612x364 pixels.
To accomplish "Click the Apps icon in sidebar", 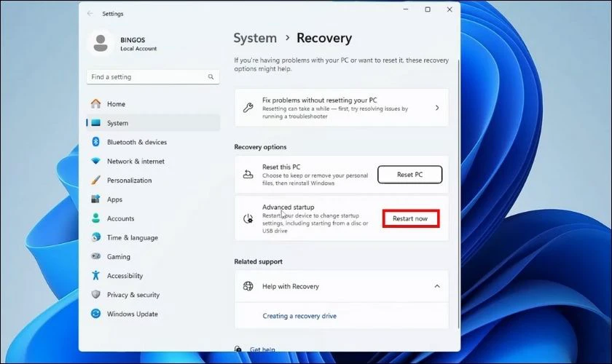I will pyautogui.click(x=95, y=199).
